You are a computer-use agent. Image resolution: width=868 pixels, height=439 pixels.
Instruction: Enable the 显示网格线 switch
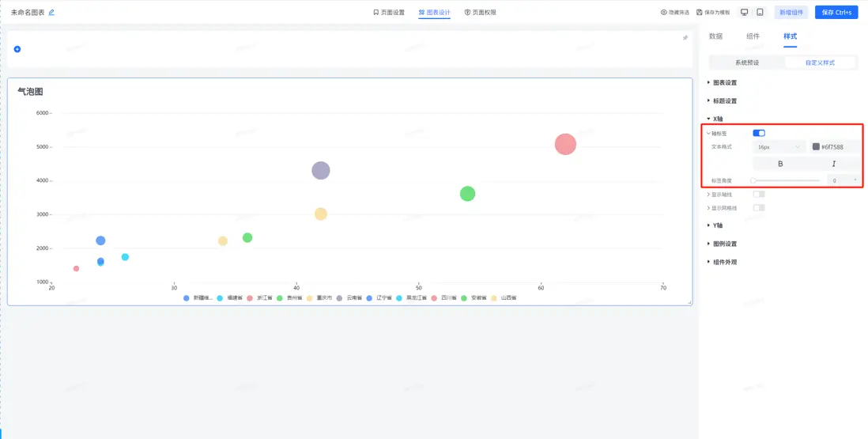(x=759, y=208)
